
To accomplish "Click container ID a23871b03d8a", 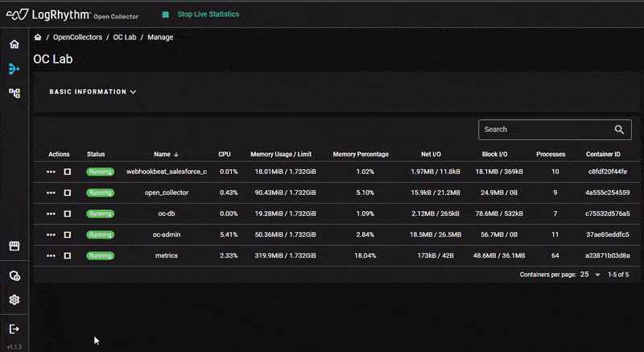I will click(608, 255).
